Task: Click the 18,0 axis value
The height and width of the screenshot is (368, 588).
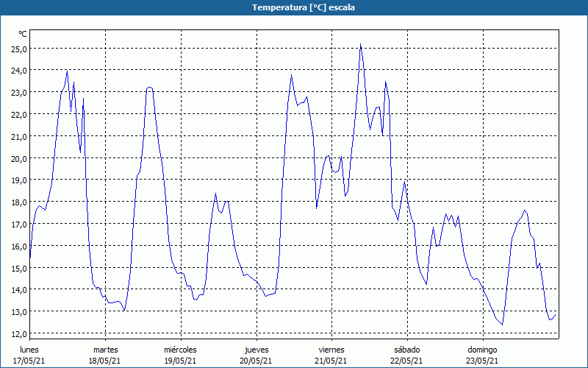Action: (x=20, y=202)
